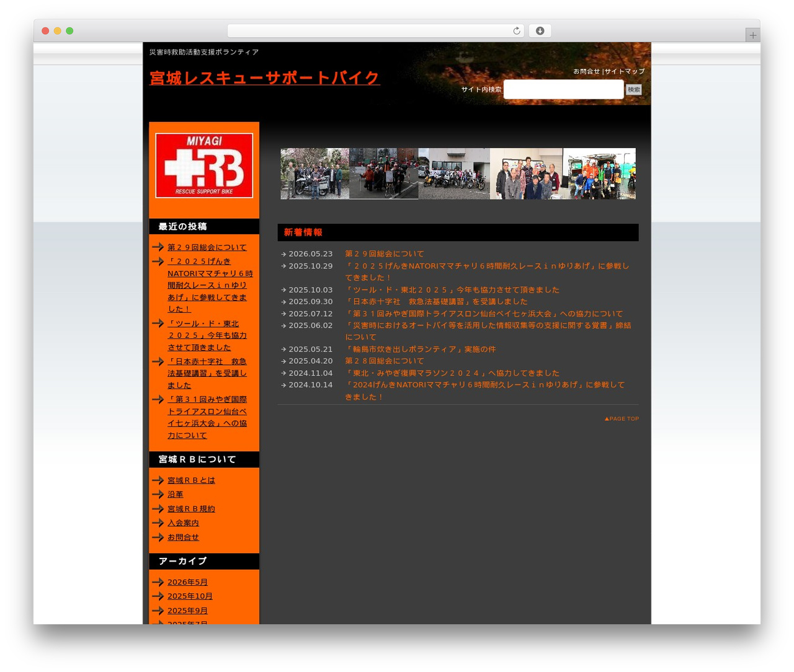Open sidebar post ツール・ド・東北２０２５
Image resolution: width=794 pixels, height=672 pixels.
[207, 335]
